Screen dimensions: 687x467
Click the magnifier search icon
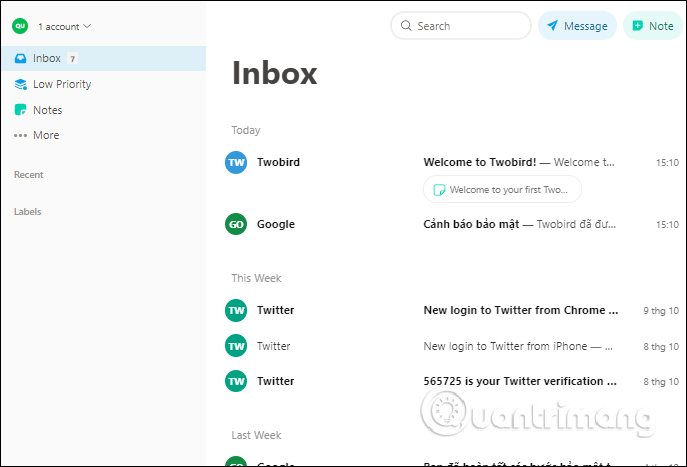[406, 26]
